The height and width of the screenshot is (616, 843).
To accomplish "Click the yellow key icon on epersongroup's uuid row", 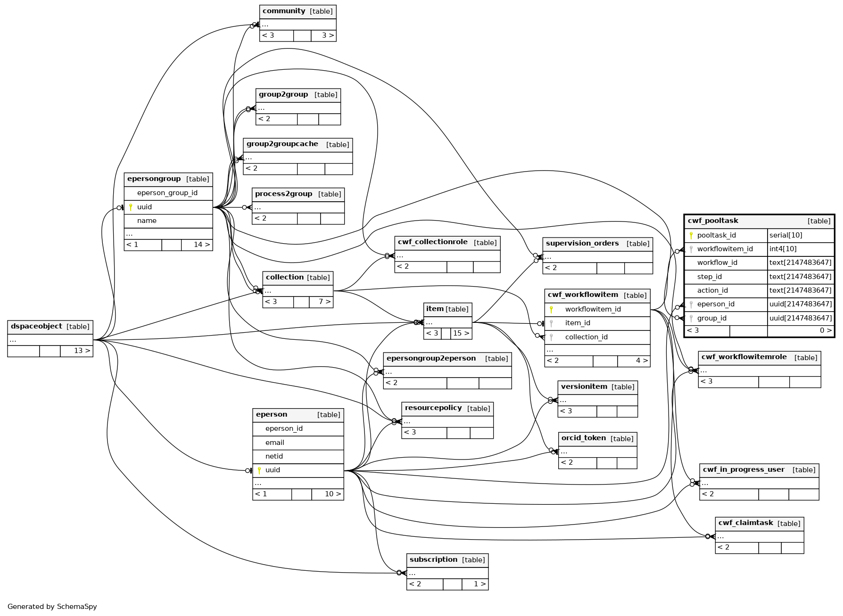I will 131,207.
